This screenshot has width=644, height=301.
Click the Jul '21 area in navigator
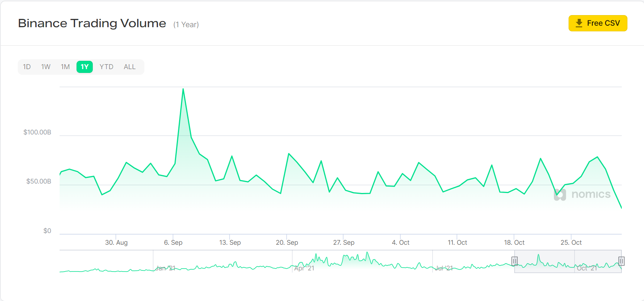443,268
